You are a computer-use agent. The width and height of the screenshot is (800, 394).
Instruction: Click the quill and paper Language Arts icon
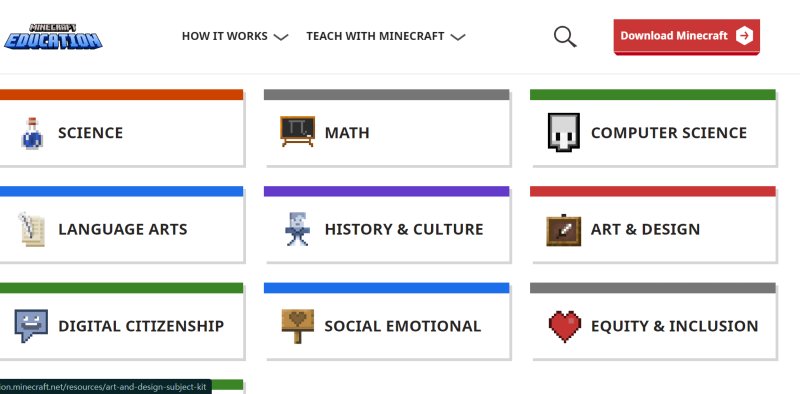tap(32, 229)
